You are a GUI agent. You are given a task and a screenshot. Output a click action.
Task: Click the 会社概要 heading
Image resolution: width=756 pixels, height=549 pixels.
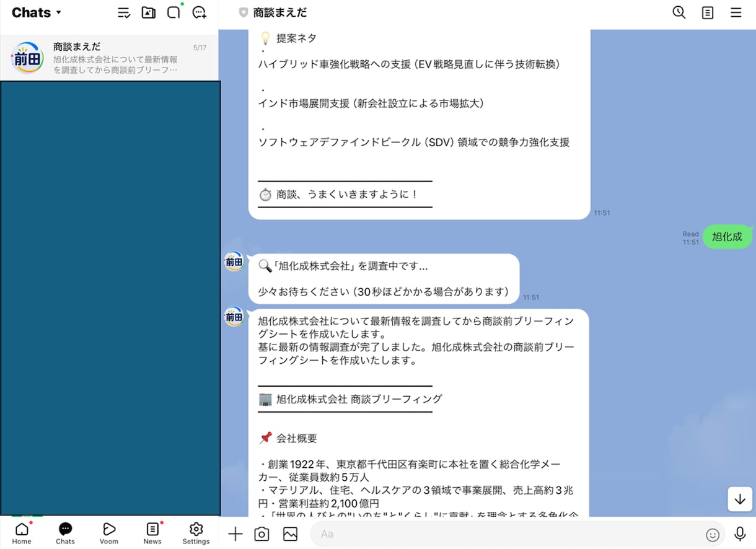[297, 438]
